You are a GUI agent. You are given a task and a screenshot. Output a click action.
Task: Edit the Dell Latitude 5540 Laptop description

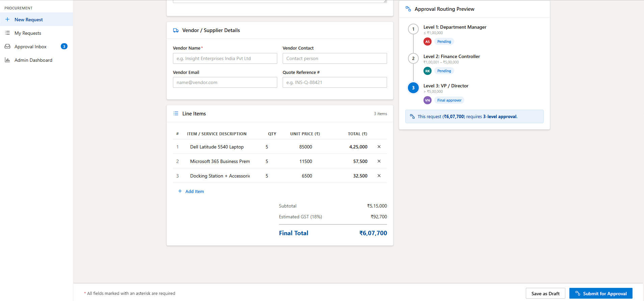(220, 147)
